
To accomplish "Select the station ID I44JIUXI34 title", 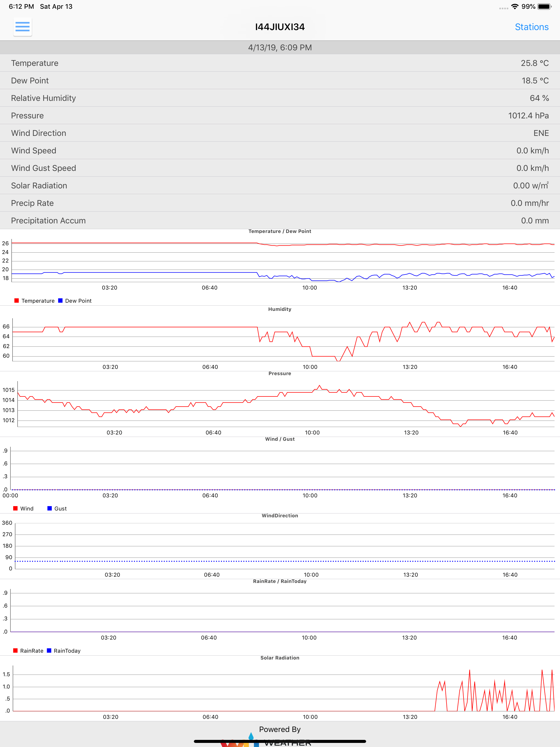I will pos(280,27).
